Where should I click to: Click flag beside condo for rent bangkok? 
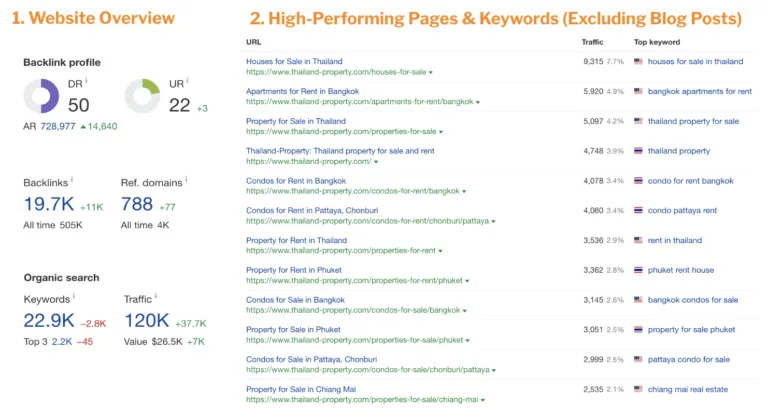(638, 181)
